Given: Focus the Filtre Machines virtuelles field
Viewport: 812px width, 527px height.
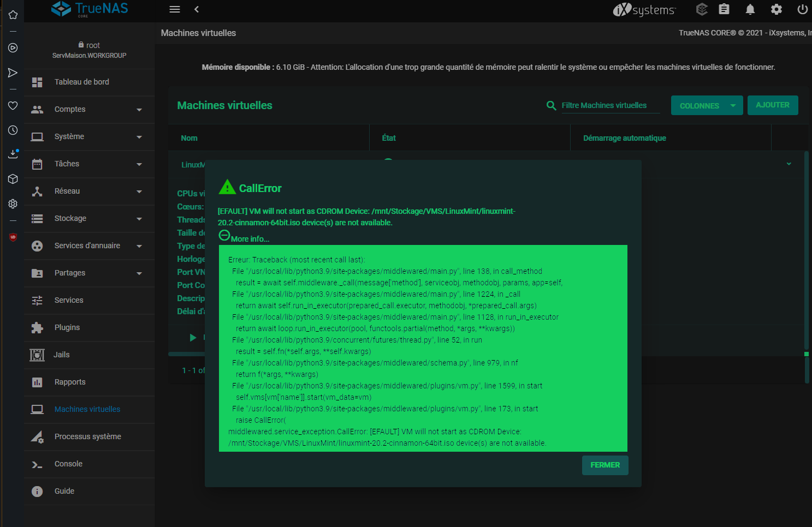Looking at the screenshot, I should 611,106.
